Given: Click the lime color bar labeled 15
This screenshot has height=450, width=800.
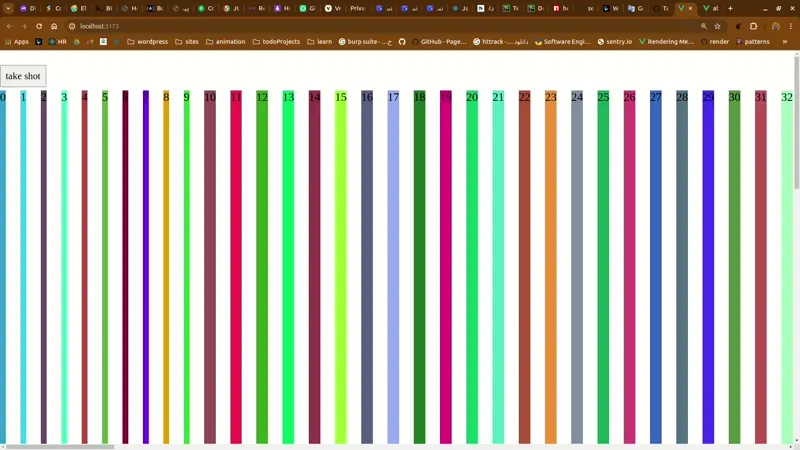Looking at the screenshot, I should point(341,266).
